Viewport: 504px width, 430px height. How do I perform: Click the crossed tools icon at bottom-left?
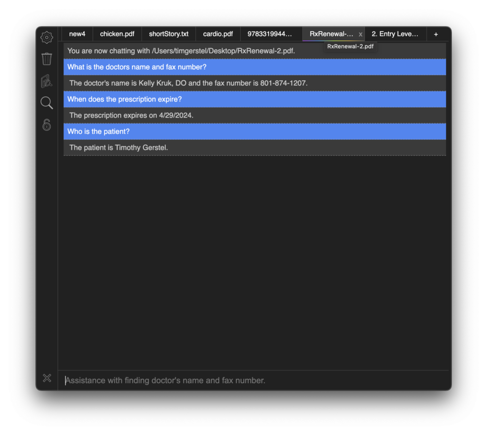pos(47,378)
